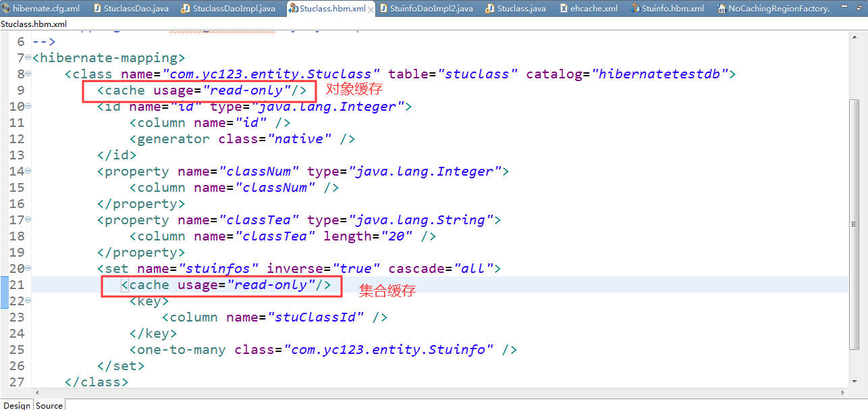Viewport: 868px width, 410px height.
Task: Click the cascade all attribute
Action: point(441,269)
